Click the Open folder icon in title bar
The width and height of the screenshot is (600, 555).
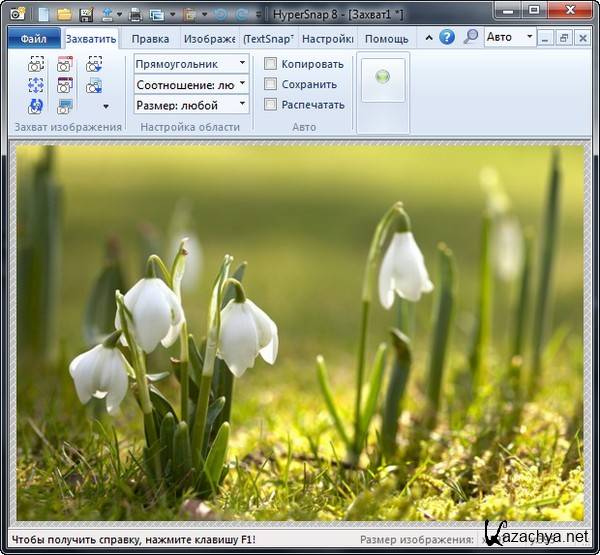[64, 14]
